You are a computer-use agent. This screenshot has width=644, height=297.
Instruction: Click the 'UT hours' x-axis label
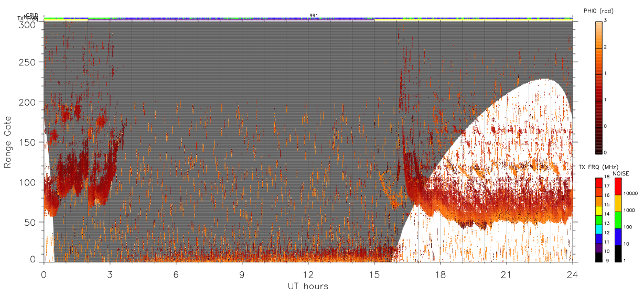(308, 286)
